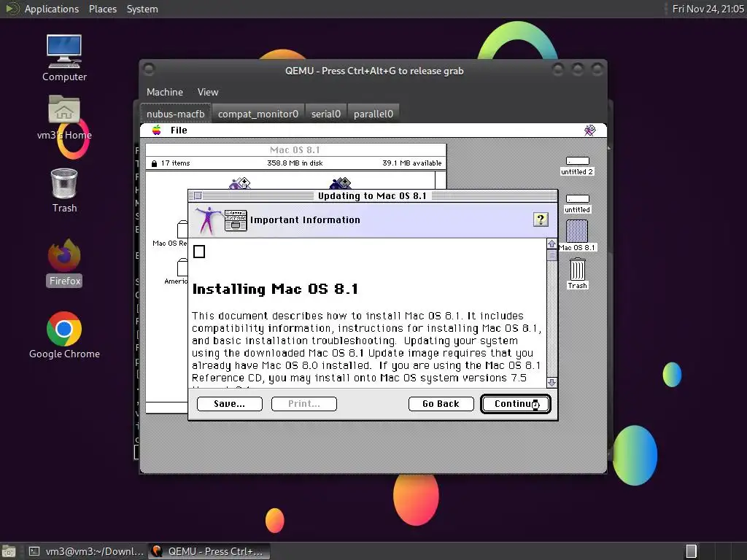Open the System menu in top panel
This screenshot has width=747, height=560.
click(142, 9)
